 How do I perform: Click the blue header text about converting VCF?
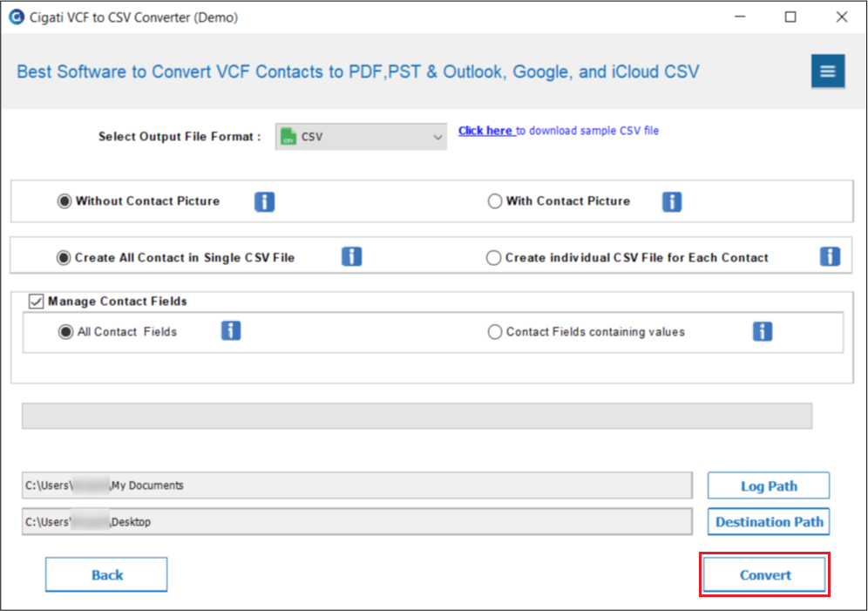click(x=357, y=71)
